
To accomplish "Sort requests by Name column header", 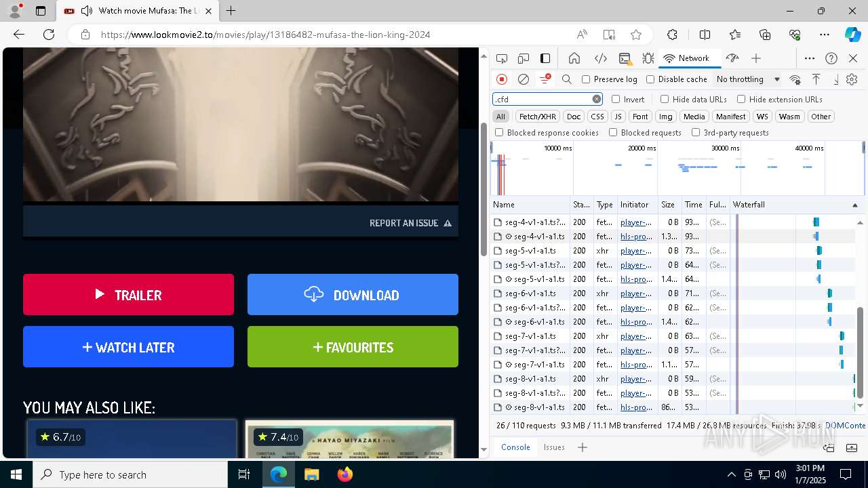I will [x=530, y=205].
